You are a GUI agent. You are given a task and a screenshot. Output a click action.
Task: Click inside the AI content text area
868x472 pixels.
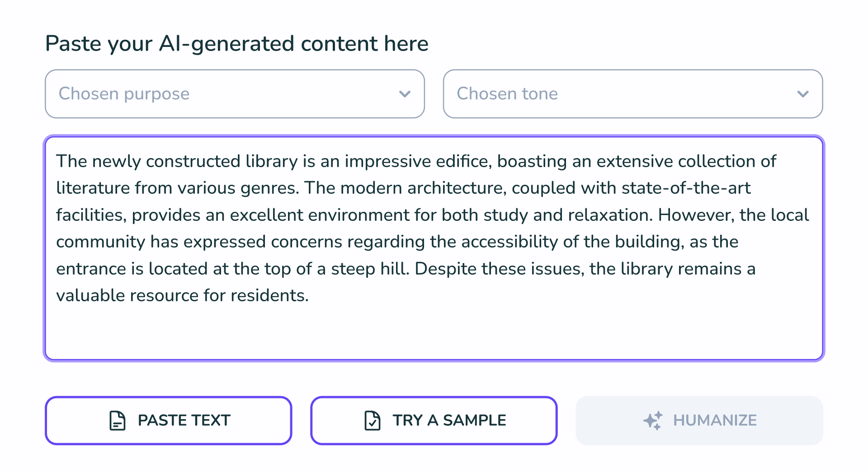[434, 248]
